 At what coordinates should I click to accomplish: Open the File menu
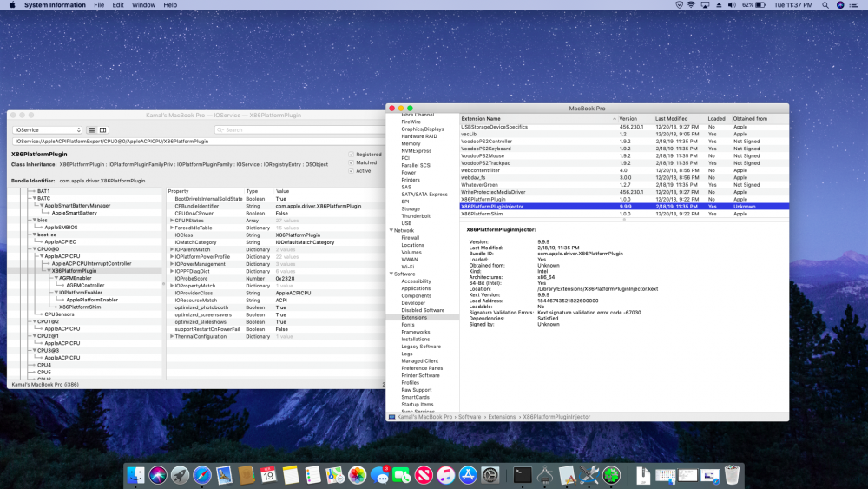(x=99, y=5)
